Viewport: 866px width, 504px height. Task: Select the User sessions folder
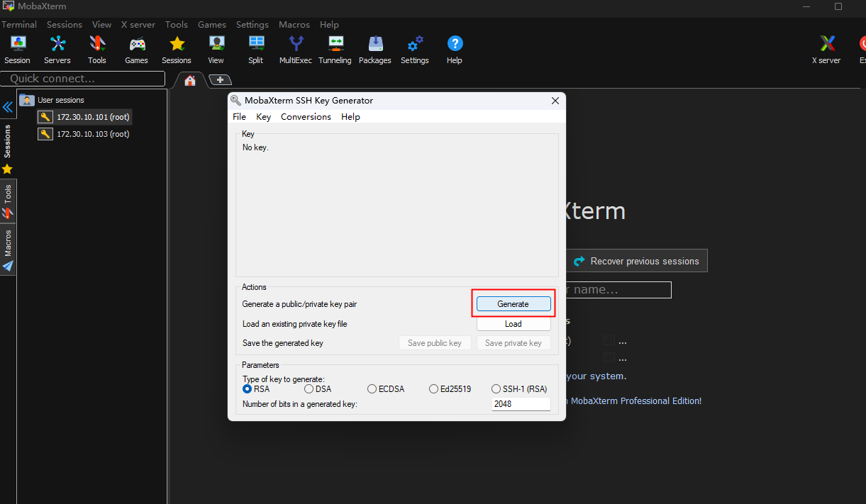click(x=52, y=100)
